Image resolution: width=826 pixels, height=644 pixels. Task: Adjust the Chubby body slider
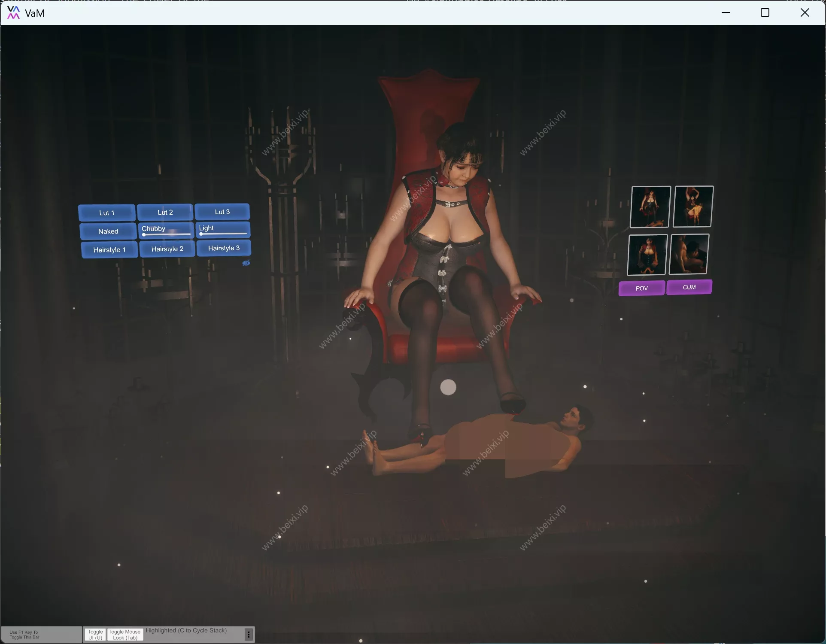point(166,234)
